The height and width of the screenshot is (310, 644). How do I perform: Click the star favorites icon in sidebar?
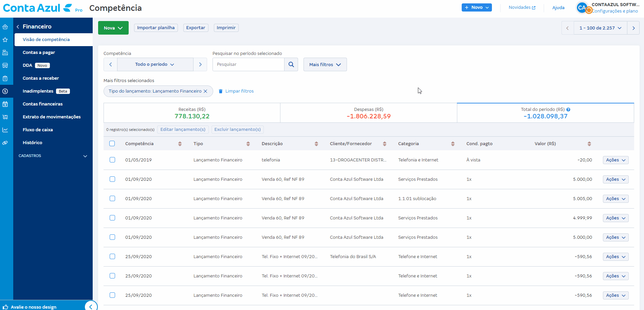coord(5,40)
